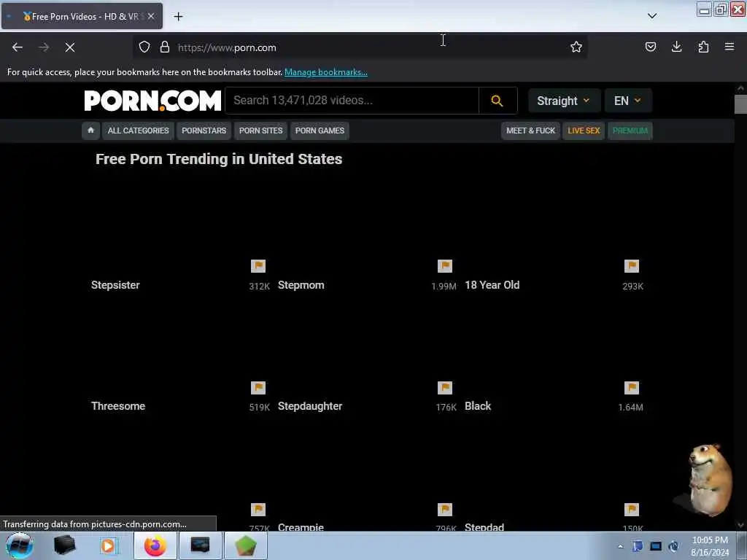Click the flag icon beside Stepdaughter

point(445,388)
